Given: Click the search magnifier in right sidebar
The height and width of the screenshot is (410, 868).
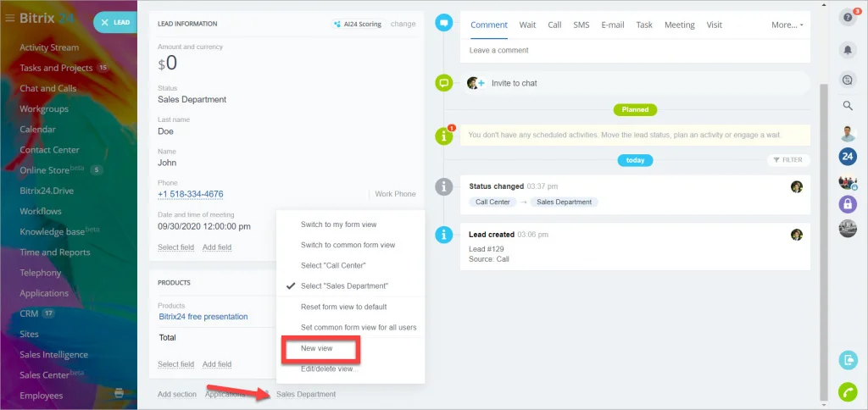Looking at the screenshot, I should tap(848, 105).
